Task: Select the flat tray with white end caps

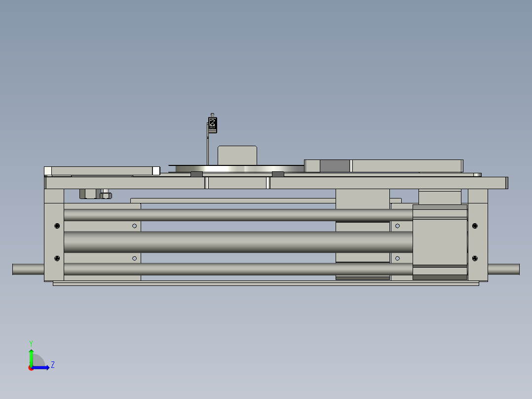Action: pos(102,171)
